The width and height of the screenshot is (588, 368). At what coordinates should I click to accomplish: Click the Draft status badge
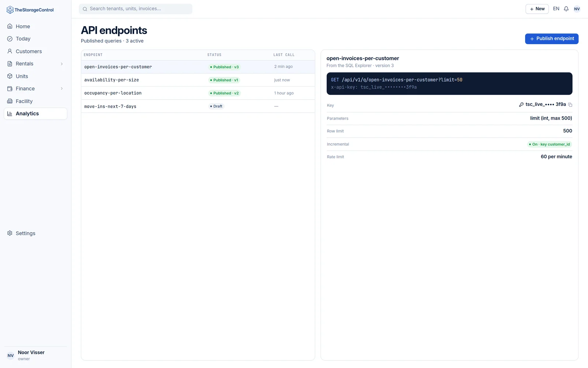(216, 106)
